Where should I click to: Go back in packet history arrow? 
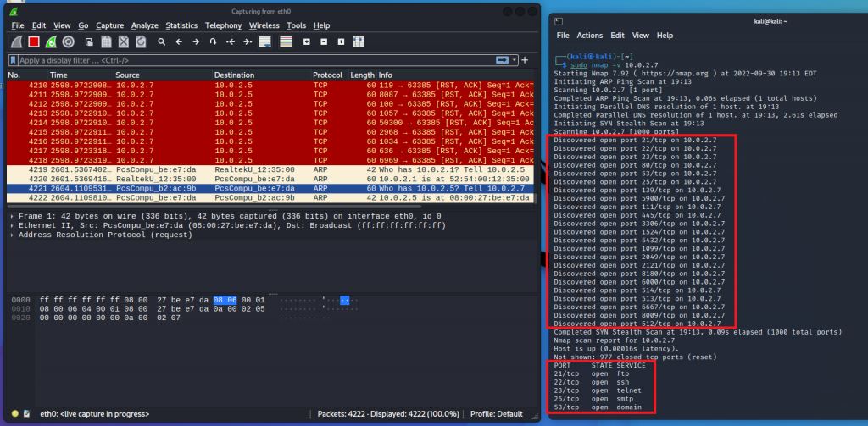pos(179,41)
